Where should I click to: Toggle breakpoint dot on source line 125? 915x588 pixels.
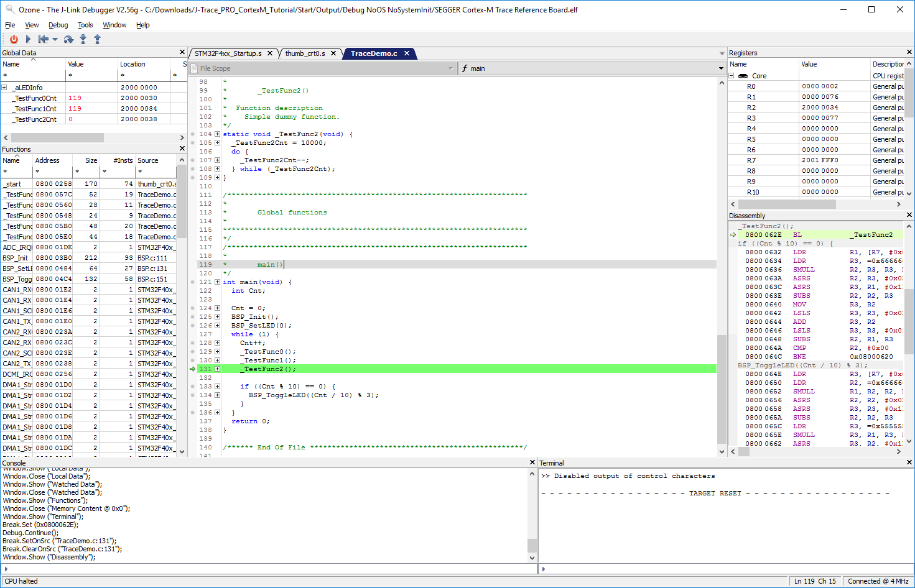point(193,317)
